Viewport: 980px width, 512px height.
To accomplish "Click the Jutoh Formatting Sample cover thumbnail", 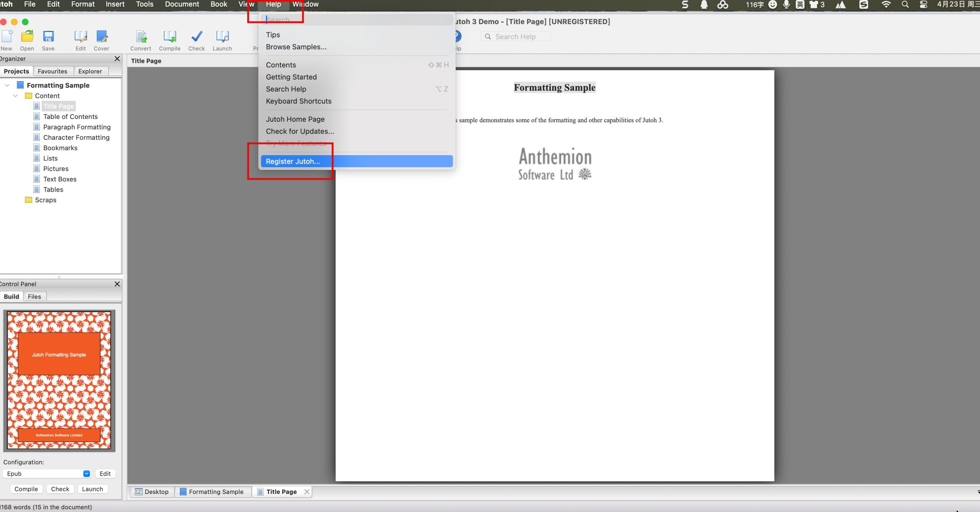I will pyautogui.click(x=59, y=380).
